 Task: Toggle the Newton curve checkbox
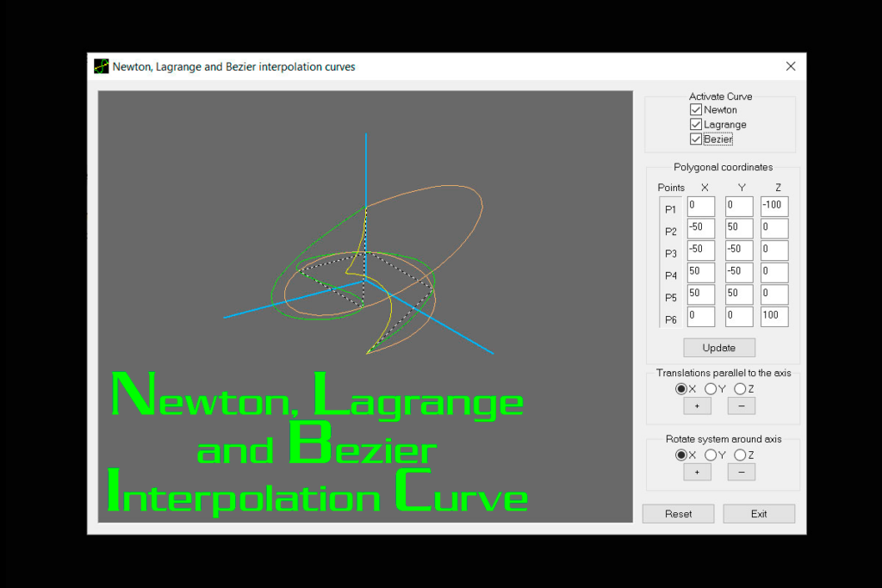[696, 109]
